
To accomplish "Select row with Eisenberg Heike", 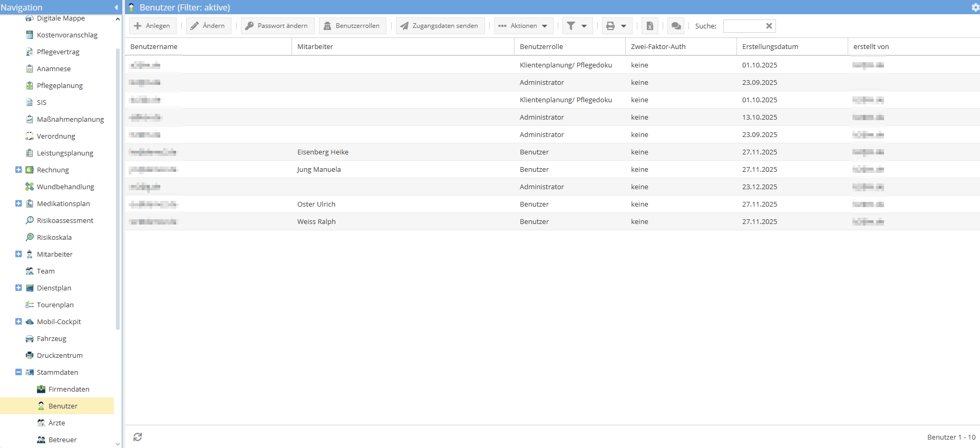I will [x=552, y=152].
